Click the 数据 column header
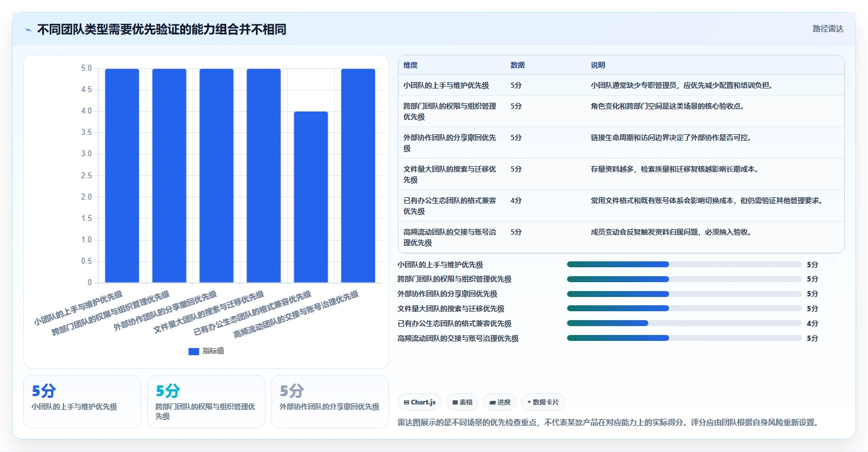This screenshot has height=452, width=868. click(517, 65)
